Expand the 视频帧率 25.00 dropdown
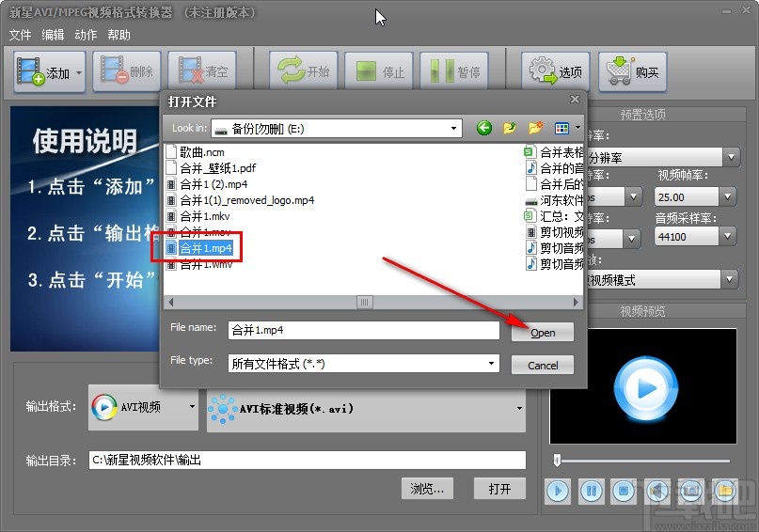759x532 pixels. [727, 196]
